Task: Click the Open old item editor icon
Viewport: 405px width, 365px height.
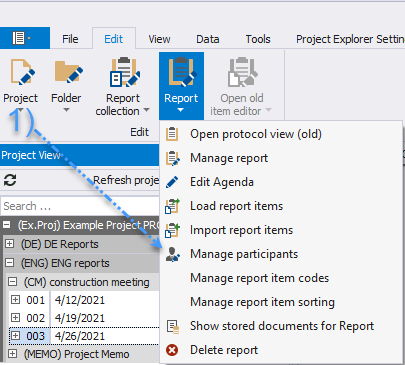Action: [x=243, y=72]
